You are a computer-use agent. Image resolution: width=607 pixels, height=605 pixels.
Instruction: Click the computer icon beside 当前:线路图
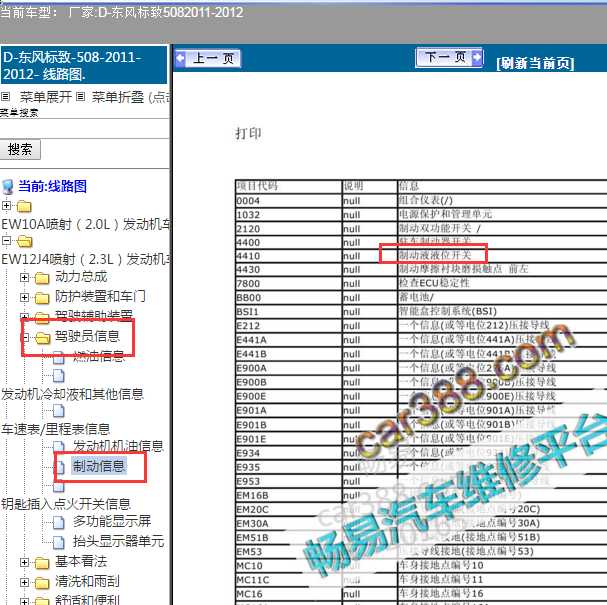8,187
